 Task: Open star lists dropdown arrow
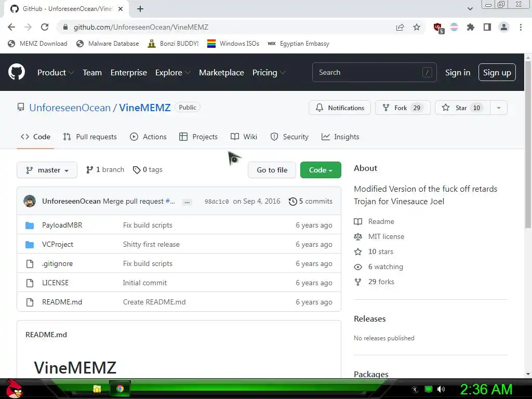pyautogui.click(x=498, y=108)
